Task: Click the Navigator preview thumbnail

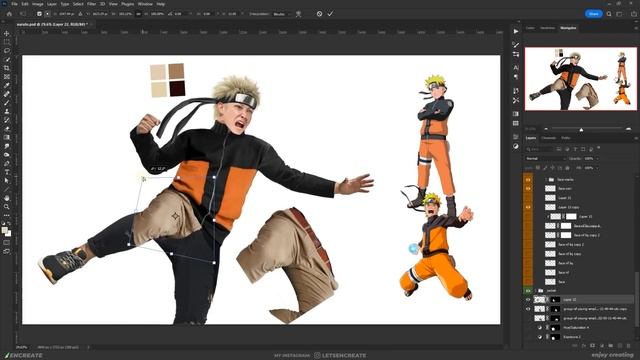Action: 580,79
